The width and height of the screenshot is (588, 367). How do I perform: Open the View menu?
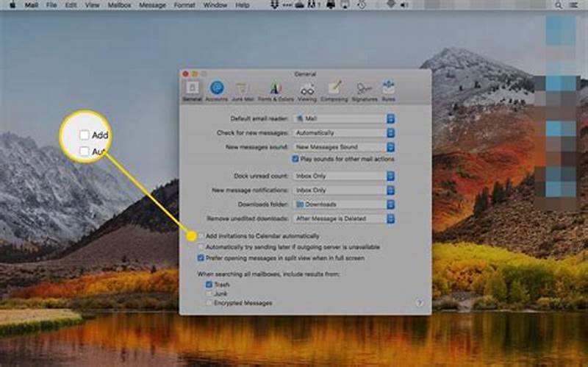[93, 5]
